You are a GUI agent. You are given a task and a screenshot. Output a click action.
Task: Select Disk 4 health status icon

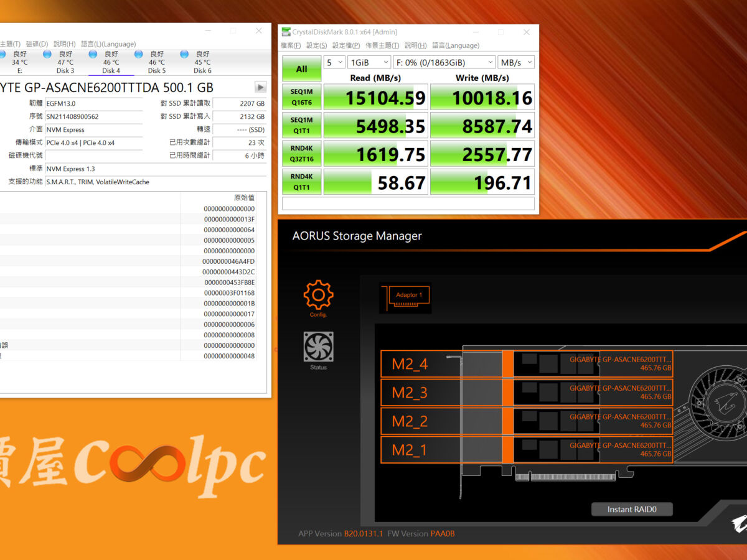(x=93, y=54)
